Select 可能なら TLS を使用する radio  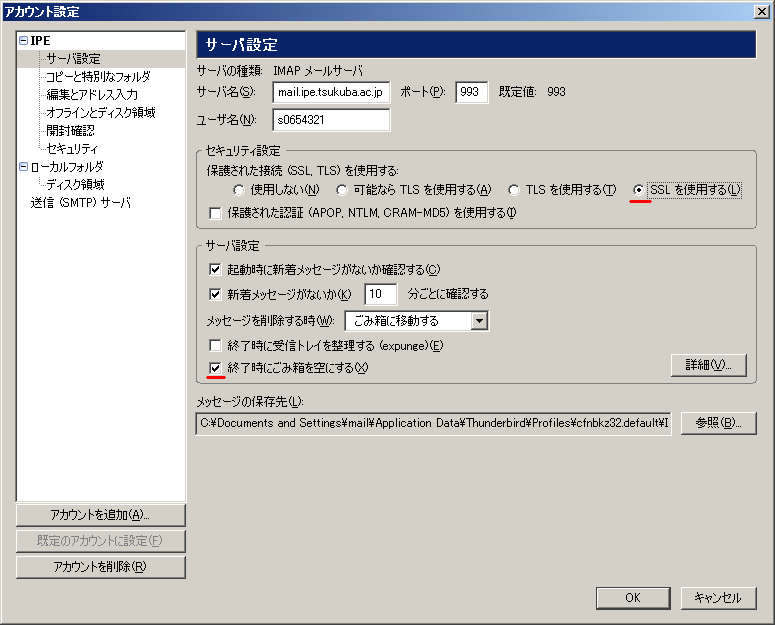[342, 190]
